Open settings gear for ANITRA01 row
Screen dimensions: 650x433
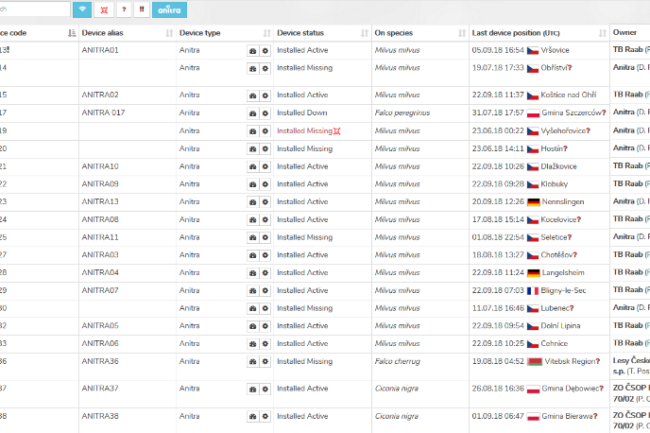(265, 49)
